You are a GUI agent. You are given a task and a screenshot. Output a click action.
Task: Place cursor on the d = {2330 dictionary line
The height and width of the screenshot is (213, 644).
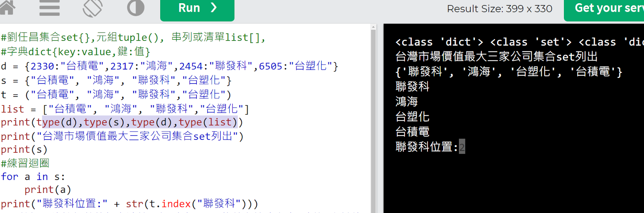[x=169, y=66]
